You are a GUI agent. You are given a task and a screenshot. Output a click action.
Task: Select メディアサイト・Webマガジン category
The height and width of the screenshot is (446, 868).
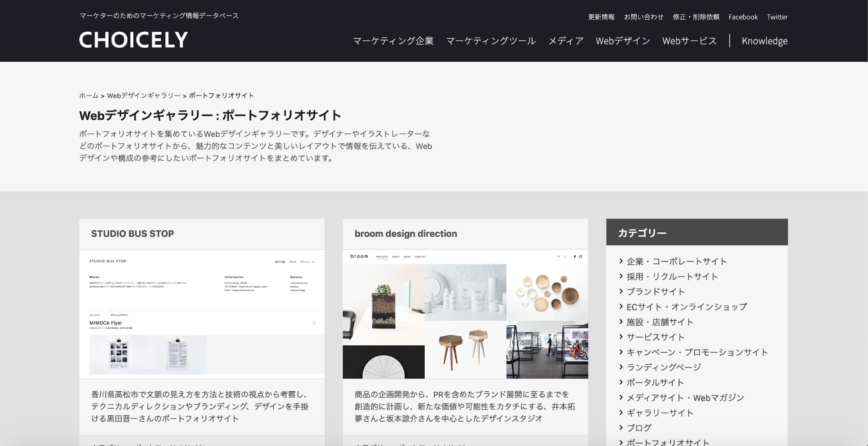(685, 398)
